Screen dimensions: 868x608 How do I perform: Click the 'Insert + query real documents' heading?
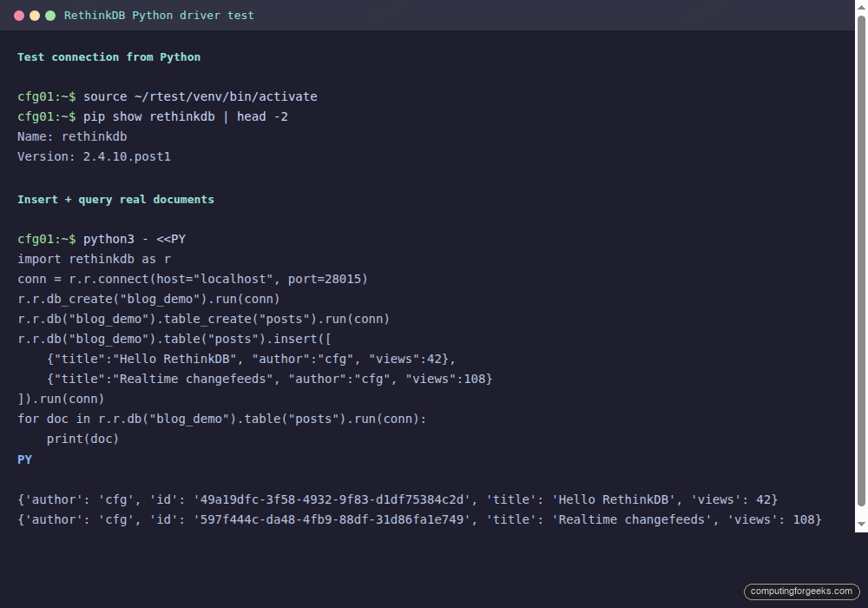point(115,200)
